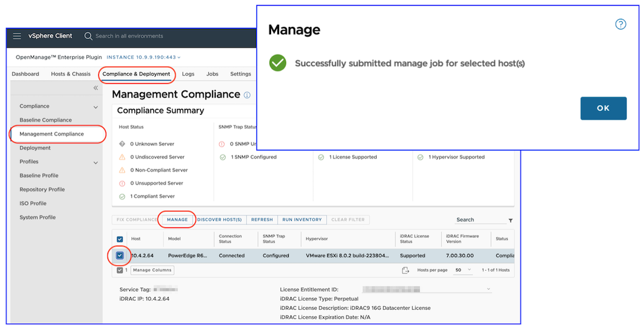The height and width of the screenshot is (330, 644).
Task: Click the Connection Status column header
Action: 230,239
